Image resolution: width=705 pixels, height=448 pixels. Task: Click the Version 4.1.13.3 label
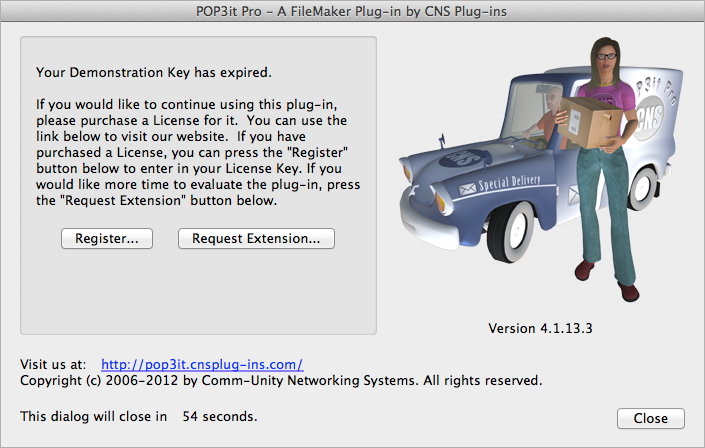click(x=540, y=328)
